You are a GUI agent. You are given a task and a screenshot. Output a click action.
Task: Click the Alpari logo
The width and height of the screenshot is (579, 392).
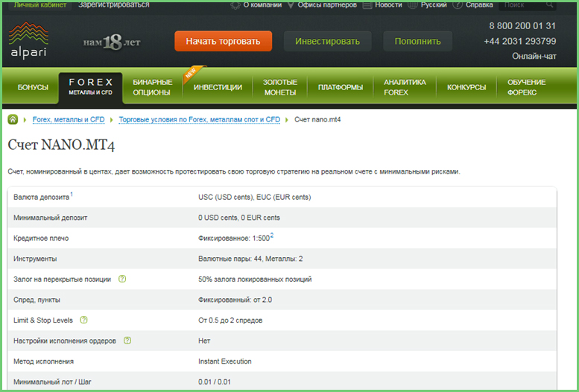tap(28, 39)
